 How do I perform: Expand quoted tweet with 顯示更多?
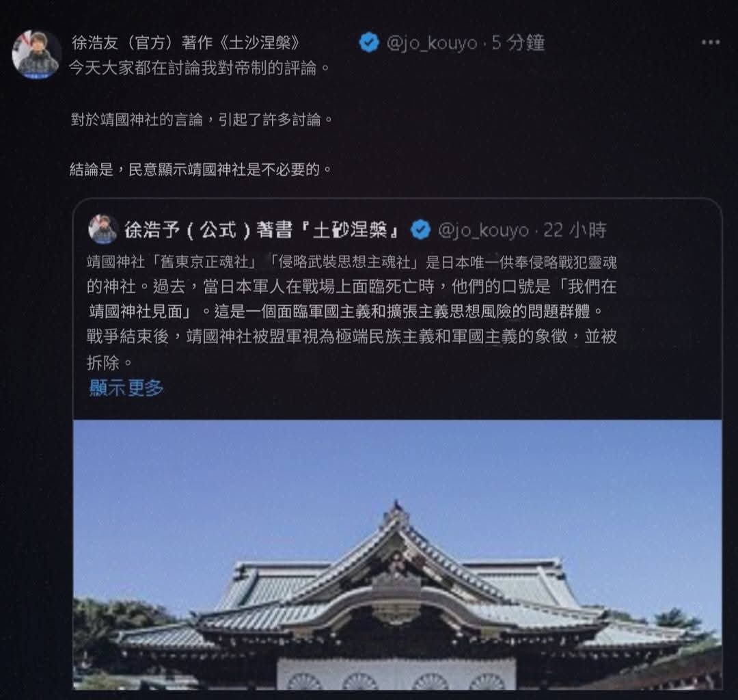point(126,388)
